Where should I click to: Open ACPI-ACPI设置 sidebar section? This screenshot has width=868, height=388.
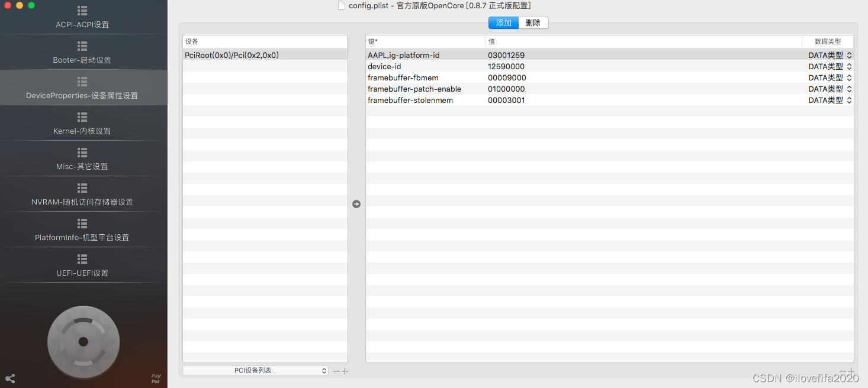82,17
